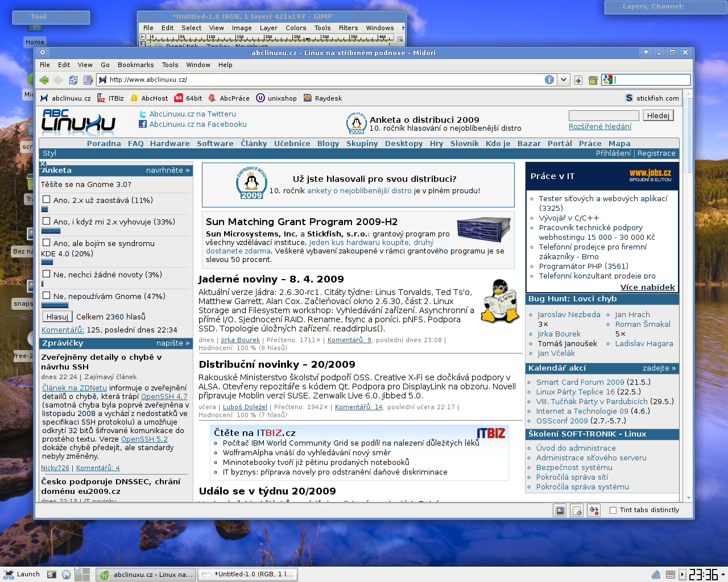Image resolution: width=728 pixels, height=582 pixels.
Task: Expand Zprávičky 'napište »' link
Action: pos(173,343)
